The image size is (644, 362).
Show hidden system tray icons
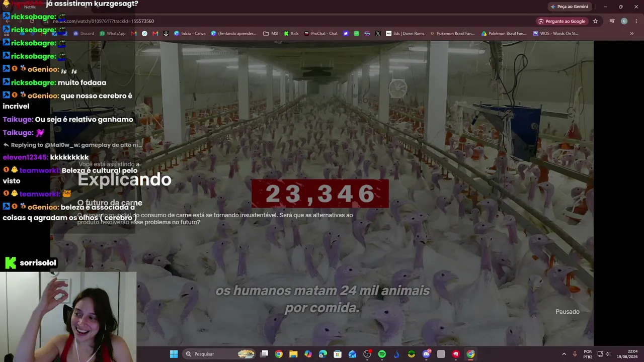click(x=564, y=354)
